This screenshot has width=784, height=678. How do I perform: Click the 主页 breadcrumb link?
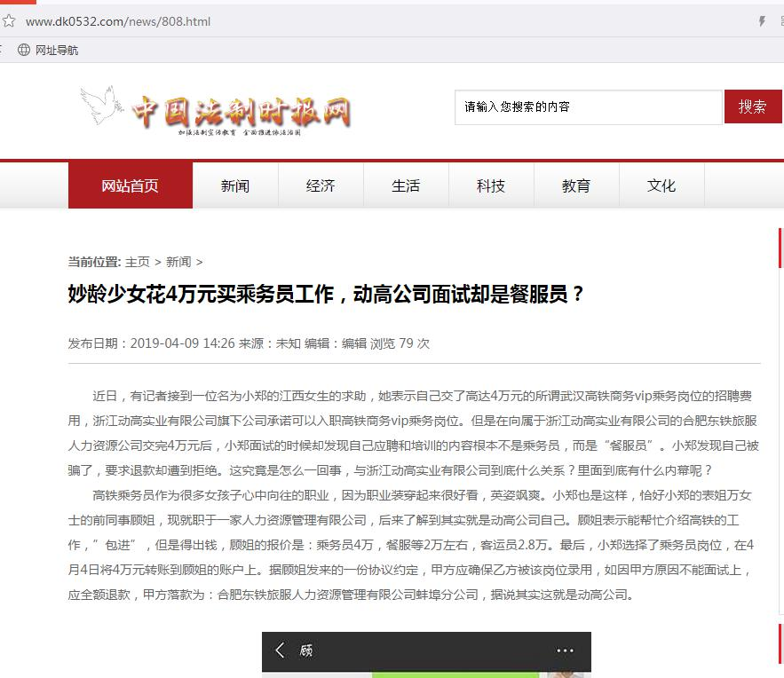(138, 262)
